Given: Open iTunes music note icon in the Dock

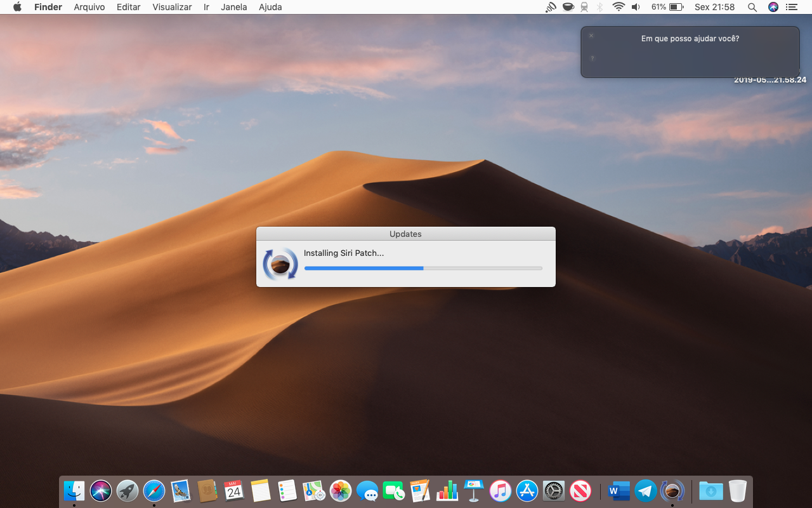Looking at the screenshot, I should tap(501, 490).
